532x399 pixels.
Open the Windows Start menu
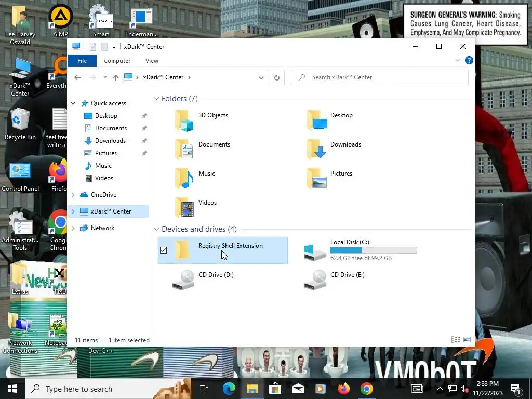coord(12,389)
